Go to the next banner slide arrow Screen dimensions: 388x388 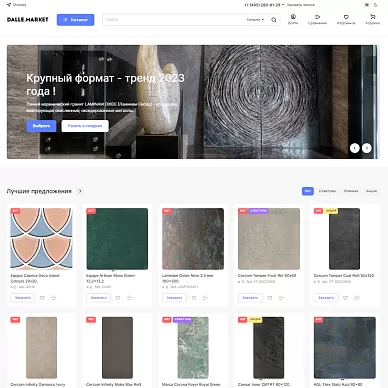[x=367, y=148]
